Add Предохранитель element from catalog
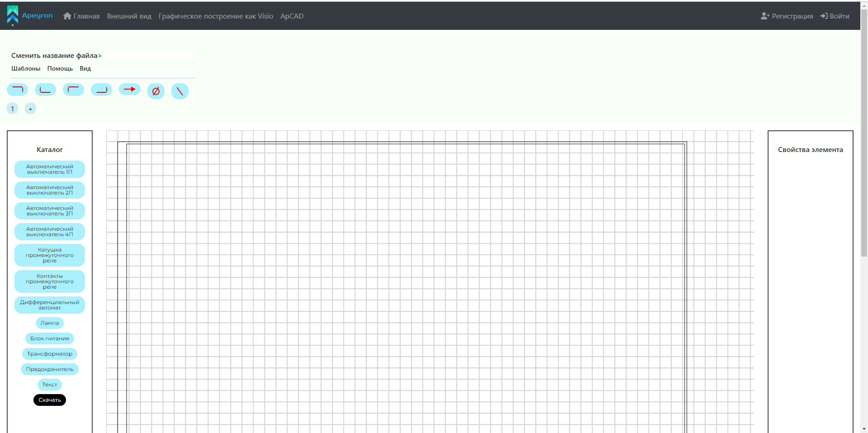Viewport: 868px width, 433px height. pyautogui.click(x=50, y=369)
